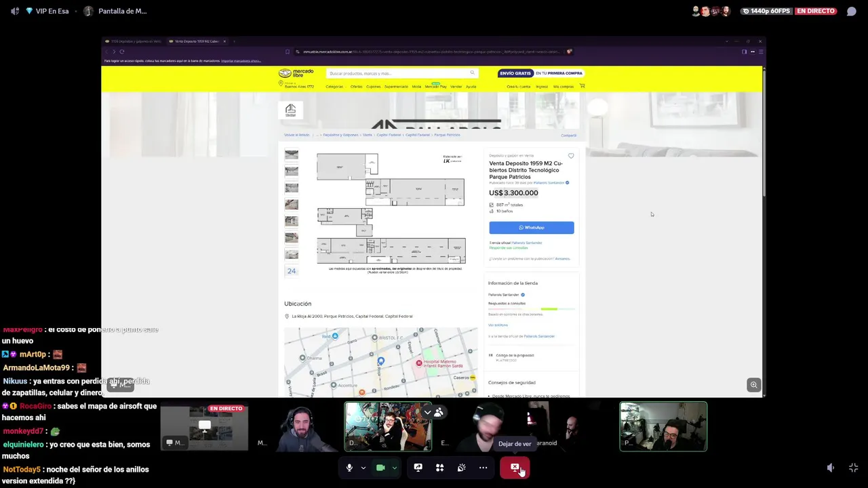Image resolution: width=868 pixels, height=488 pixels.
Task: Open the Mis compras link
Action: (x=564, y=87)
